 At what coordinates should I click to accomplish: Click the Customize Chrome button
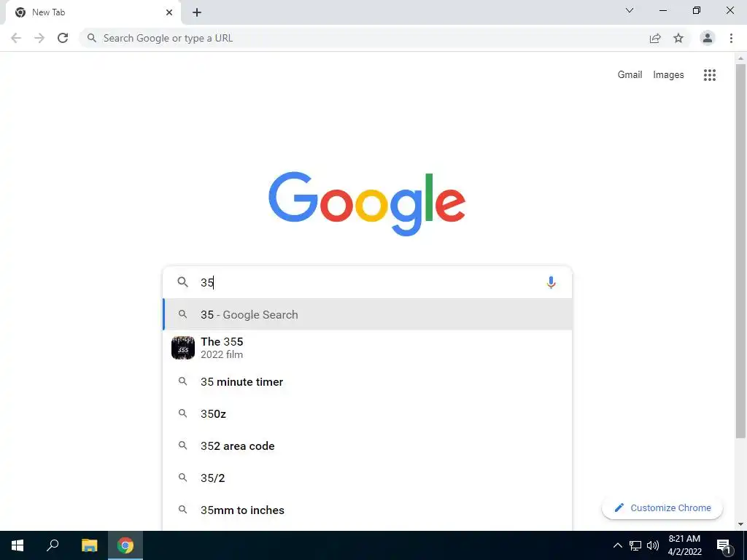tap(662, 507)
